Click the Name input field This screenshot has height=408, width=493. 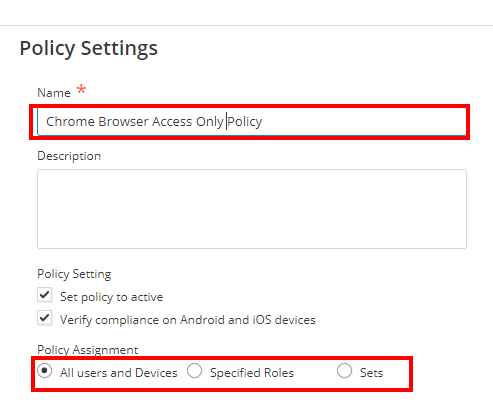(x=252, y=122)
